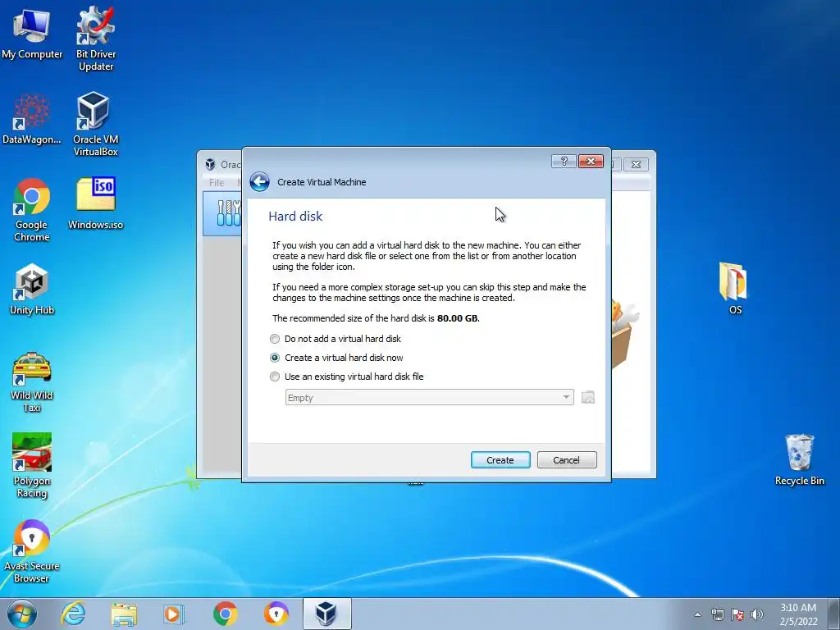Close the VirtualBox Manager window behind
The height and width of the screenshot is (630, 840).
tap(636, 164)
